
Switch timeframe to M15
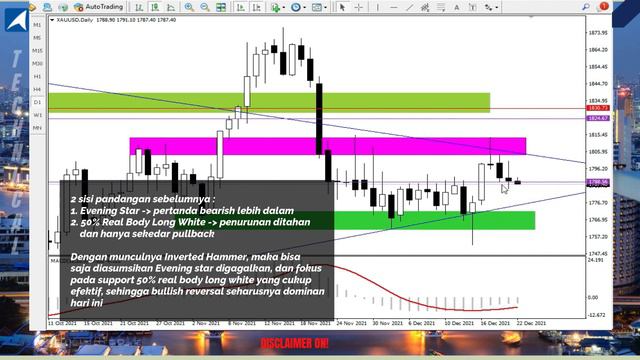tap(37, 51)
